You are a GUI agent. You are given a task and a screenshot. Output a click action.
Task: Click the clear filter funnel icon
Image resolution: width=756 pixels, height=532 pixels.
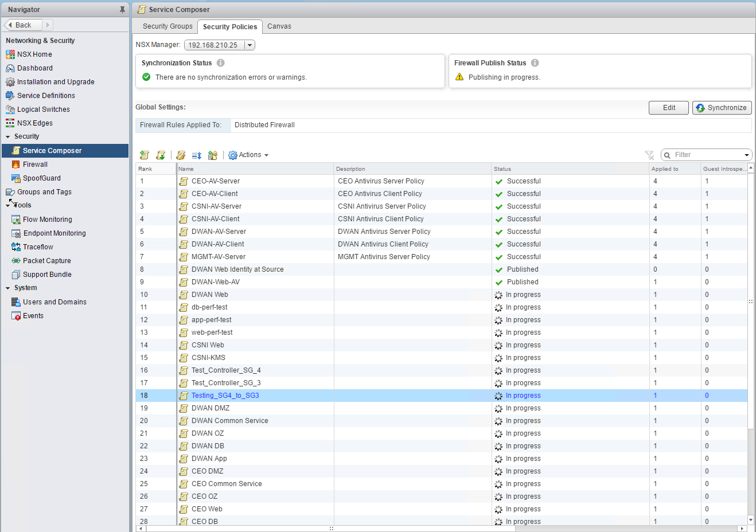point(649,155)
